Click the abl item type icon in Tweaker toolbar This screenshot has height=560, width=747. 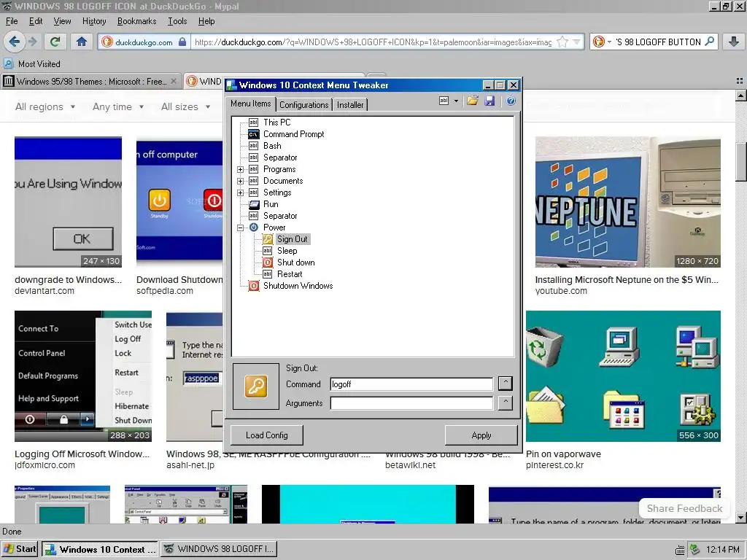[x=444, y=101]
